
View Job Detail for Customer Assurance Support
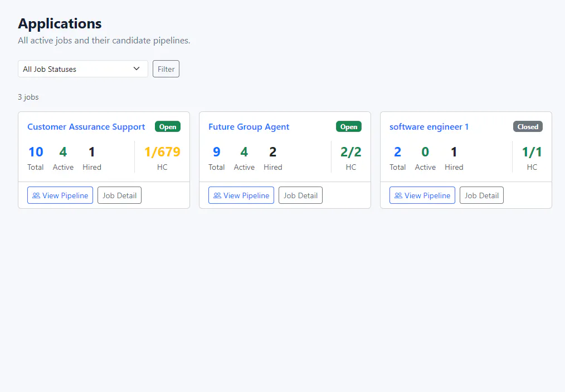pyautogui.click(x=119, y=195)
